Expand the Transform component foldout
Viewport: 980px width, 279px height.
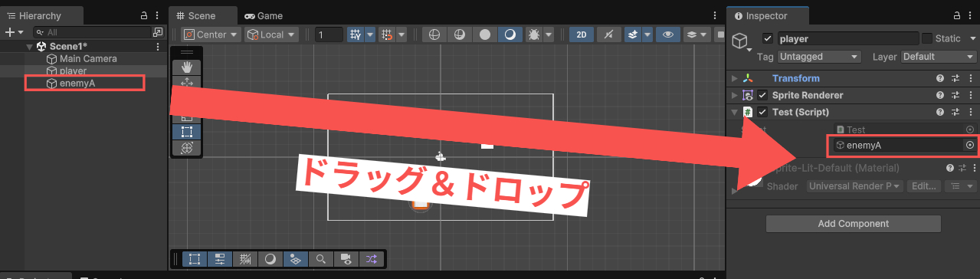pos(734,78)
